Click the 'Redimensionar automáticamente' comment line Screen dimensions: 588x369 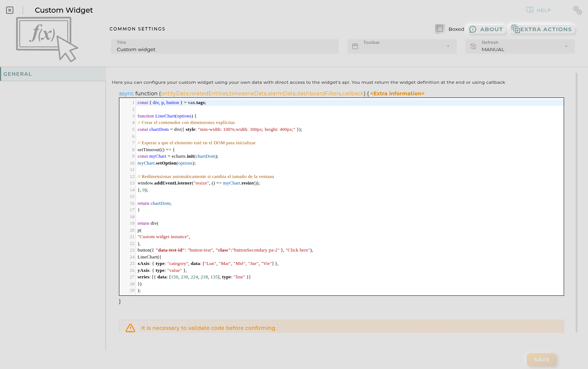click(206, 177)
